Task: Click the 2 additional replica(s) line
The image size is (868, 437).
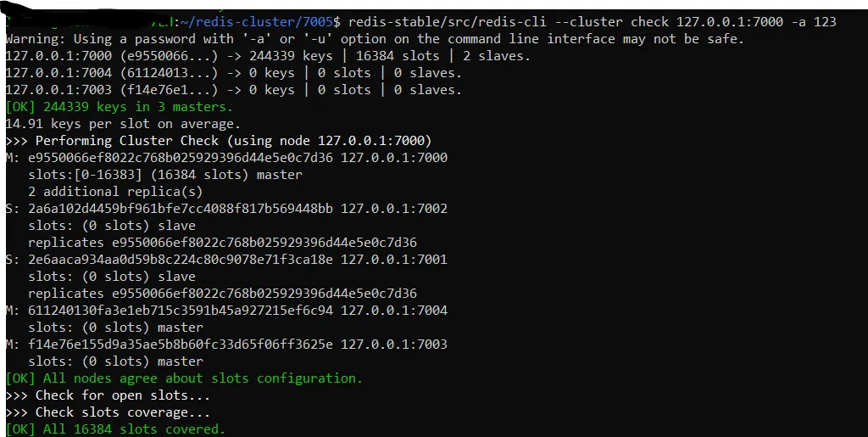Action: coord(115,192)
